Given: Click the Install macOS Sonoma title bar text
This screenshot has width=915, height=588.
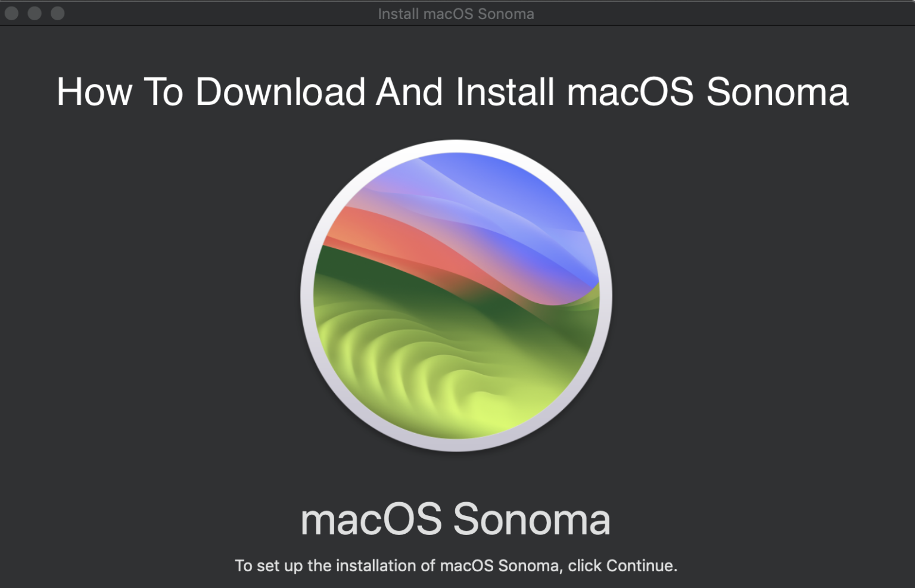Looking at the screenshot, I should (456, 13).
